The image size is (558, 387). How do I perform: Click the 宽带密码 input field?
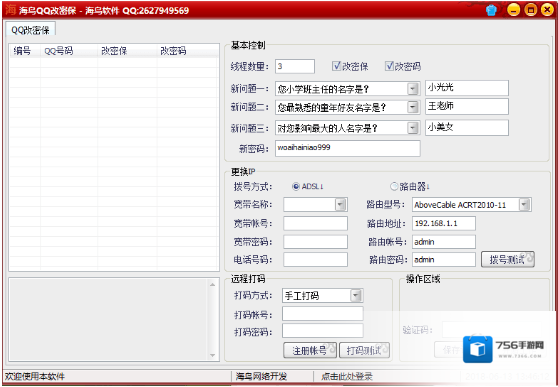315,242
